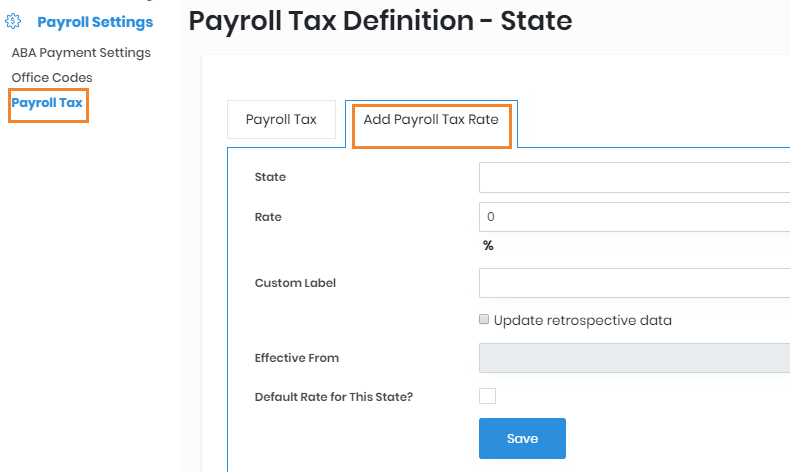Click the Custom Label caption text

click(x=295, y=283)
